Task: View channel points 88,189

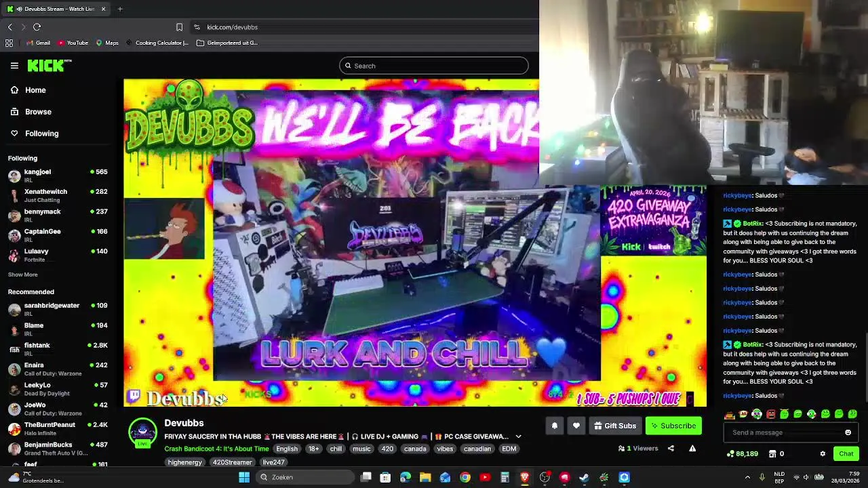Action: point(743,454)
